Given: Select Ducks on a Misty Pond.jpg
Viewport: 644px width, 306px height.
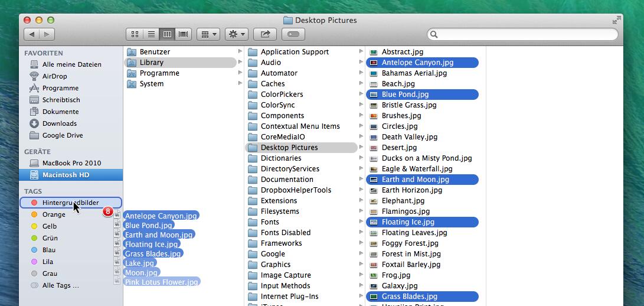Looking at the screenshot, I should click(x=421, y=158).
